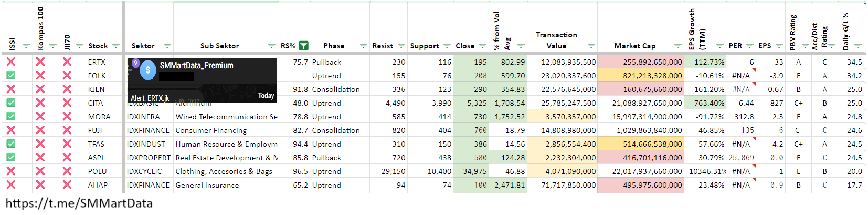Image resolution: width=868 pixels, height=215 pixels.
Task: Click the green active filter icon on RS%
Action: (303, 46)
